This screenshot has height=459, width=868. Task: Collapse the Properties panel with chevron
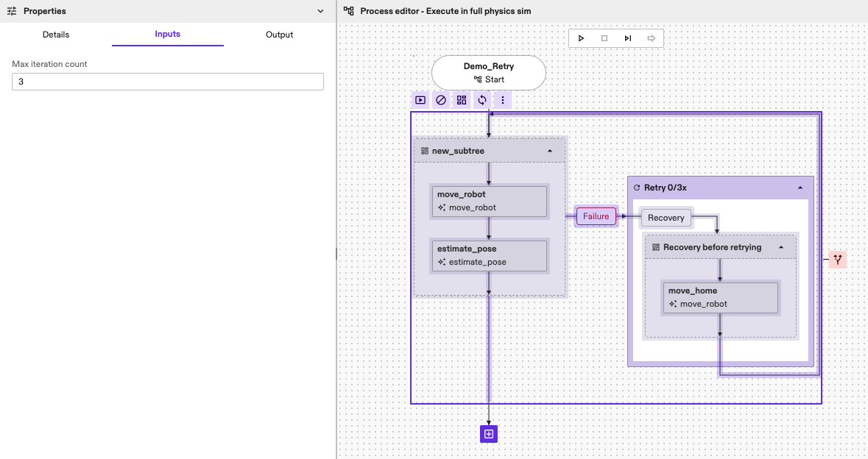320,11
